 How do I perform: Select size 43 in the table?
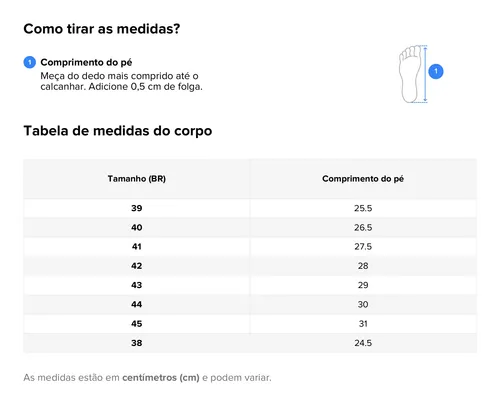point(137,285)
